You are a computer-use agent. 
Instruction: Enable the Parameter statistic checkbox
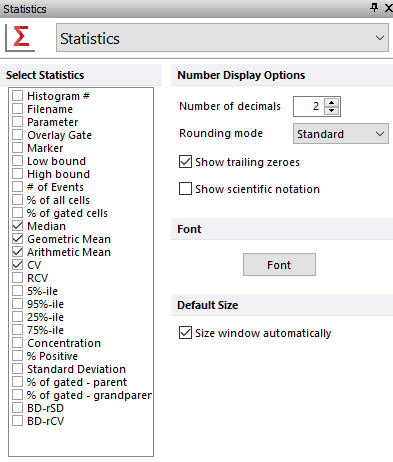(x=17, y=122)
